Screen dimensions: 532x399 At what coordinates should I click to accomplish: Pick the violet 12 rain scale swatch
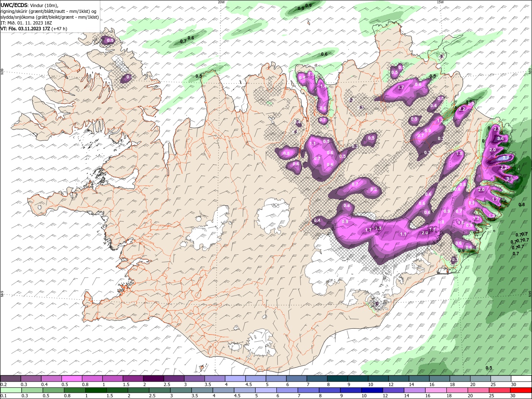tap(393, 390)
